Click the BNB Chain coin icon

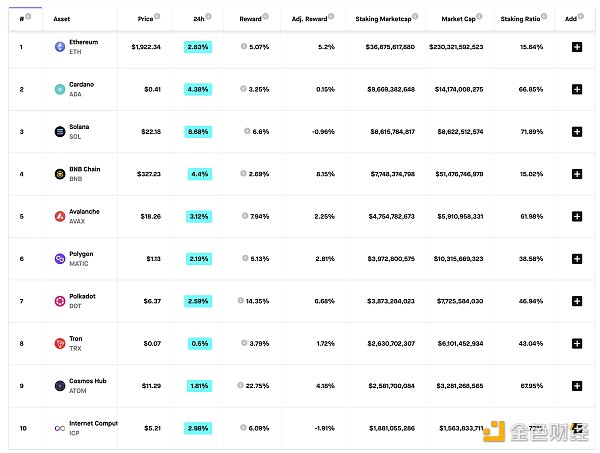(x=60, y=173)
